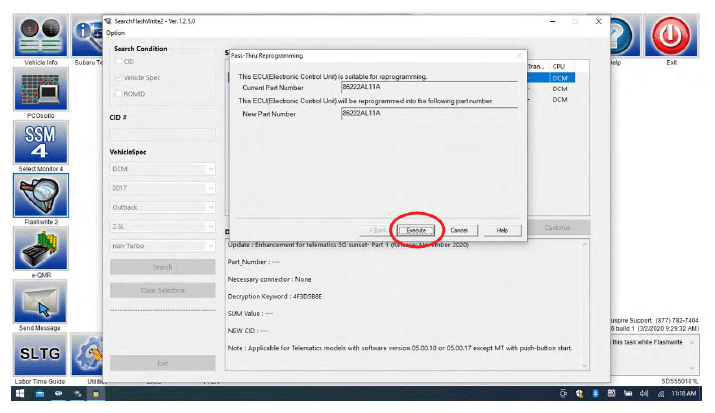Screen dimensions: 715x413
Task: Toggle the Vehicle Spec checkbox
Action: tap(119, 77)
